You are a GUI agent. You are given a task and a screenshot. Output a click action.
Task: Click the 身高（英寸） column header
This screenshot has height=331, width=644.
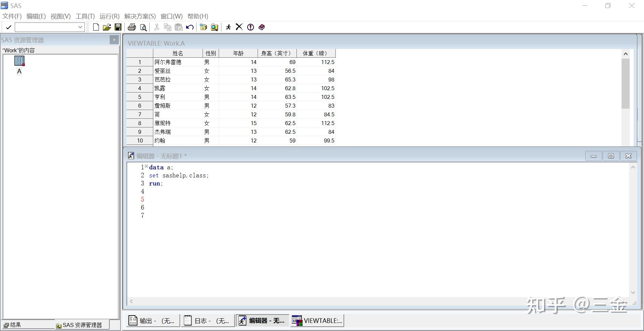[277, 53]
